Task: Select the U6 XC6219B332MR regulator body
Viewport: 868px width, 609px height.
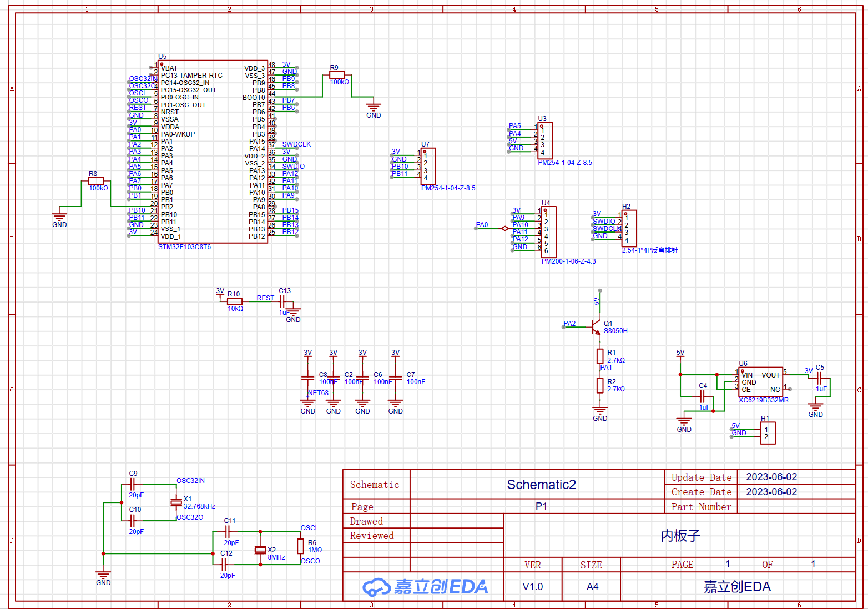Action: pyautogui.click(x=761, y=382)
